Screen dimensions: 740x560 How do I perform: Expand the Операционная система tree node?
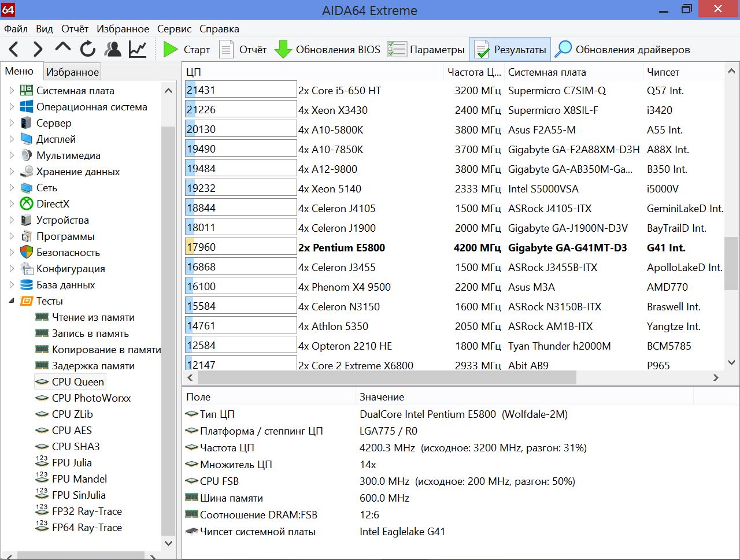tap(12, 107)
